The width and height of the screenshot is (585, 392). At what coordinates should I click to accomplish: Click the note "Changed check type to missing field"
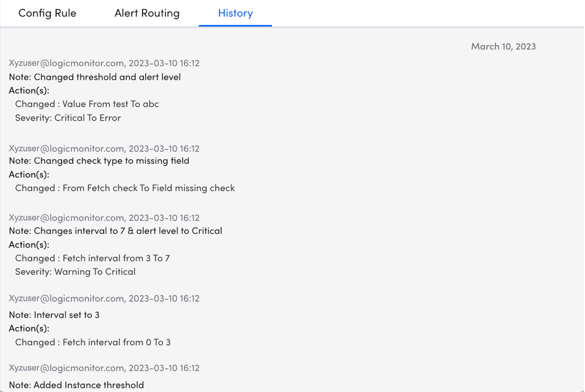(99, 161)
